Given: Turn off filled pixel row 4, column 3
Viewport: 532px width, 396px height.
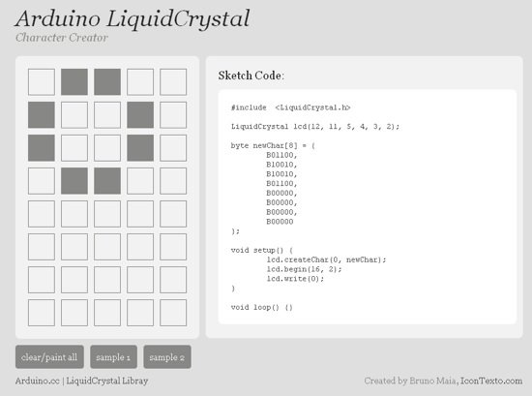Looking at the screenshot, I should (x=107, y=181).
